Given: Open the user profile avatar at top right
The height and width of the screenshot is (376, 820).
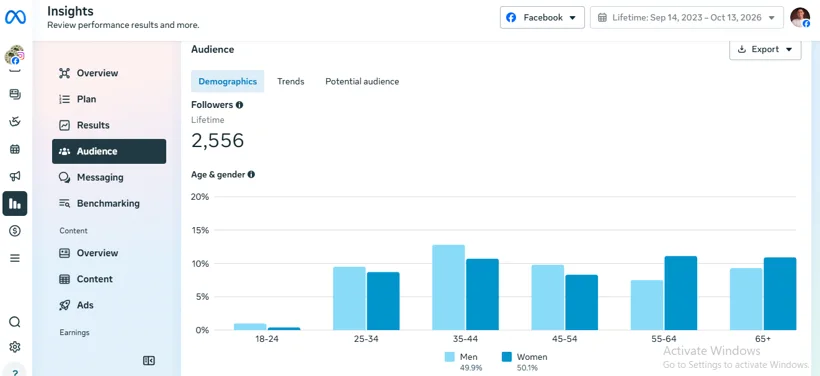Looking at the screenshot, I should click(800, 17).
